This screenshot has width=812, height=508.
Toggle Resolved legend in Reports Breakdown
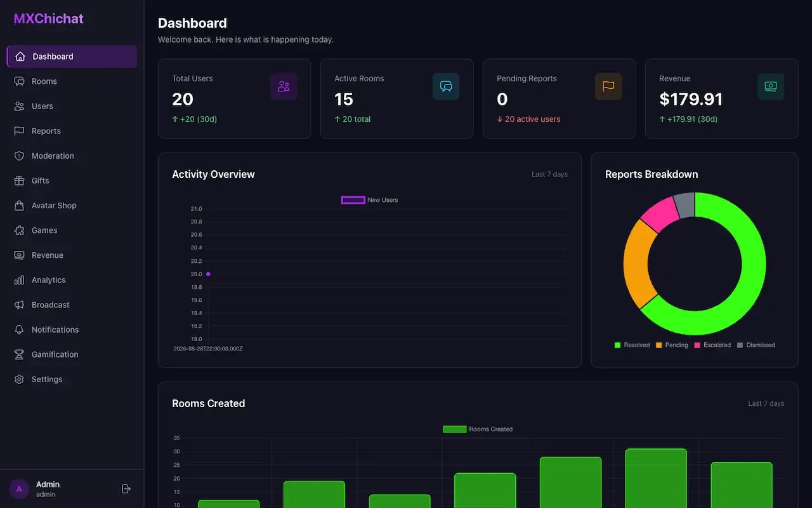coord(632,345)
